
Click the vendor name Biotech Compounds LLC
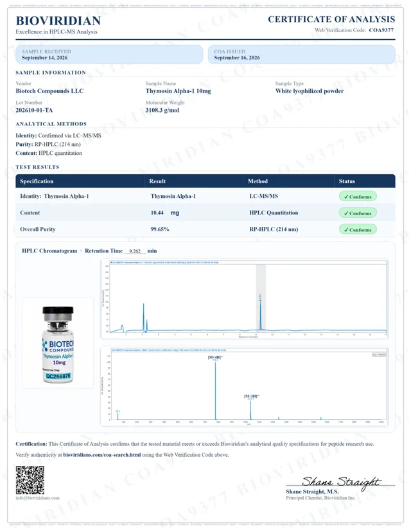pyautogui.click(x=49, y=91)
